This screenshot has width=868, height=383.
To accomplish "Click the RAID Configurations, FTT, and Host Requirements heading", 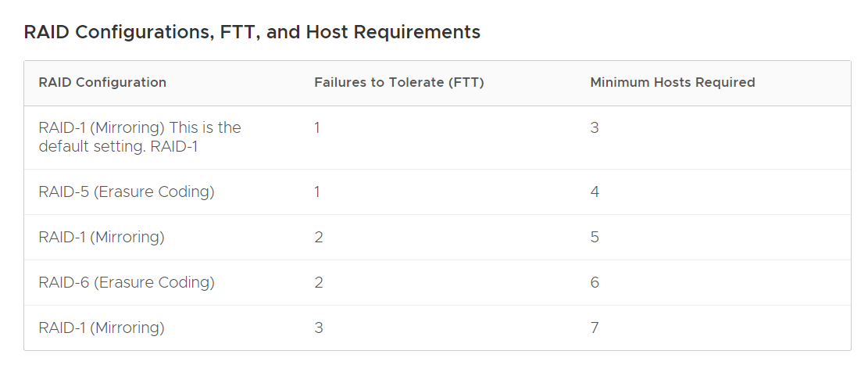I will (x=252, y=32).
